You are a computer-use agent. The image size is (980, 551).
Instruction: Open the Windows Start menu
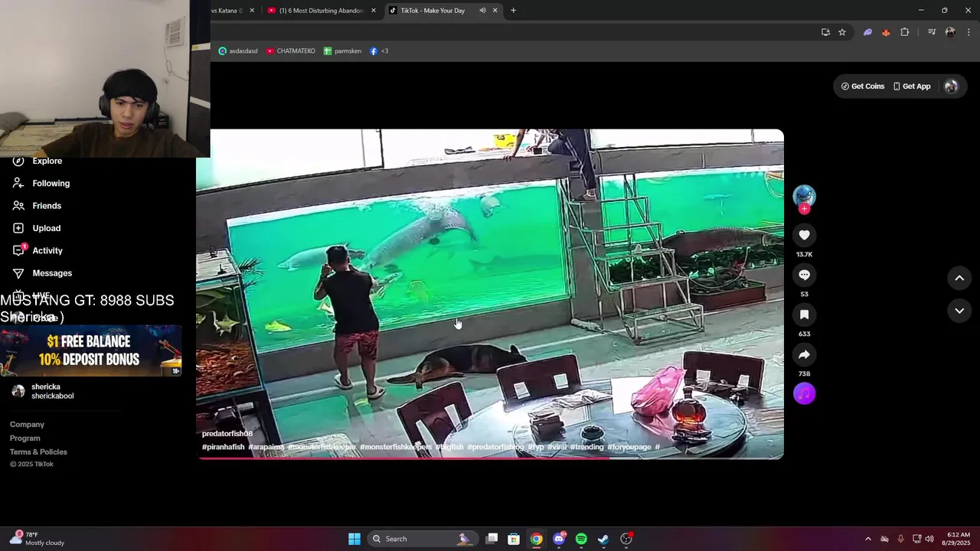pyautogui.click(x=354, y=539)
